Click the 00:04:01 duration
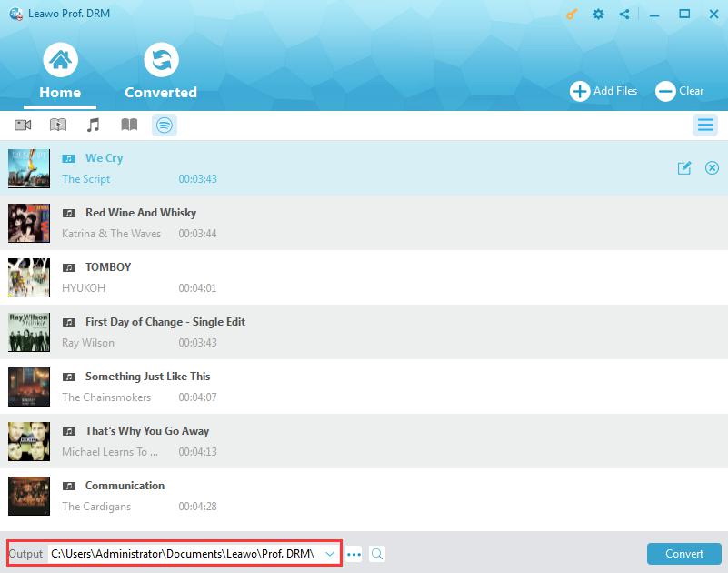The image size is (728, 573). 198,288
